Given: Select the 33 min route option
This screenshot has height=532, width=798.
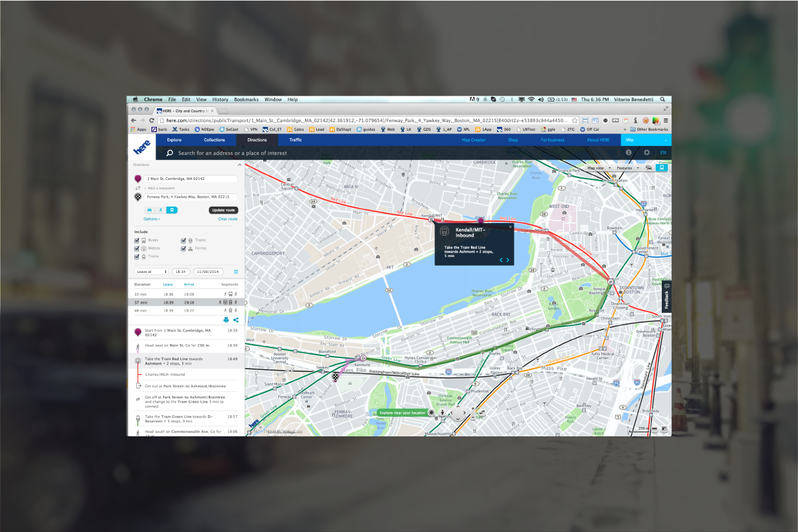Looking at the screenshot, I should (x=186, y=294).
